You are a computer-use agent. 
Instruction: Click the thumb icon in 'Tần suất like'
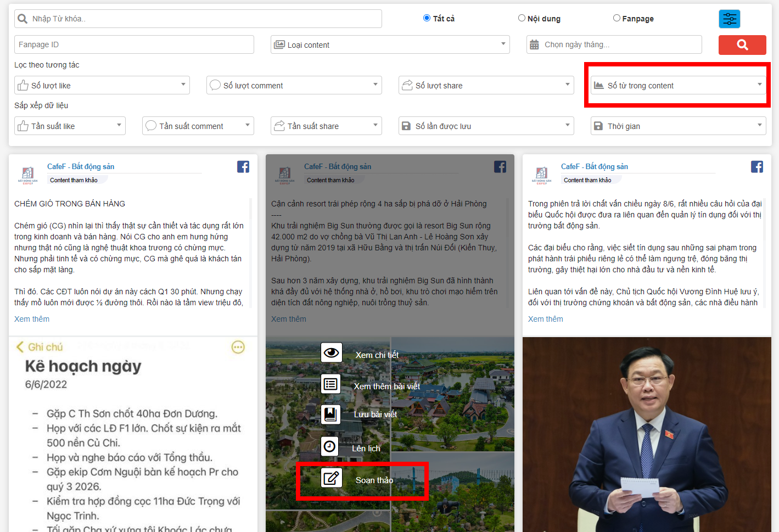coord(23,126)
